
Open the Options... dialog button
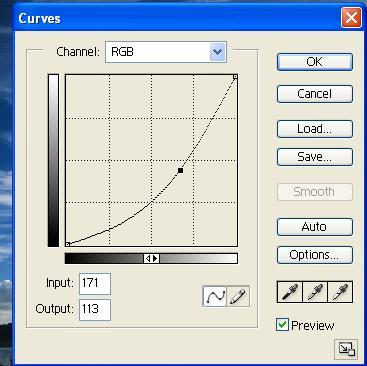tap(315, 255)
